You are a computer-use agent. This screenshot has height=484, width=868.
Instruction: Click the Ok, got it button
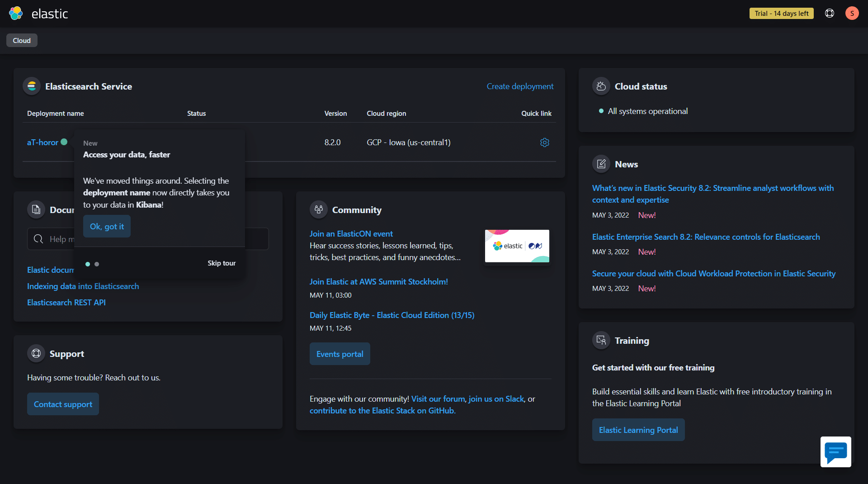tap(107, 226)
